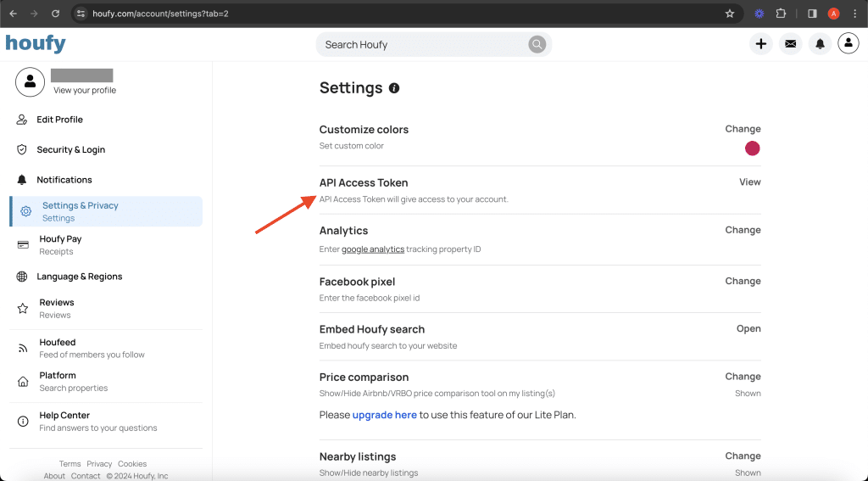This screenshot has height=481, width=868.
Task: Bookmark page with star icon
Action: (x=730, y=14)
